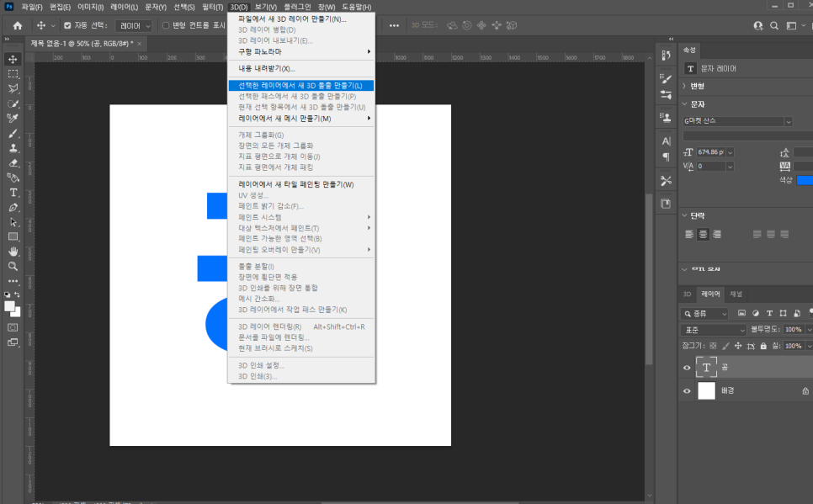Toggle lock position in layers panel
This screenshot has width=813, height=504.
point(738,346)
